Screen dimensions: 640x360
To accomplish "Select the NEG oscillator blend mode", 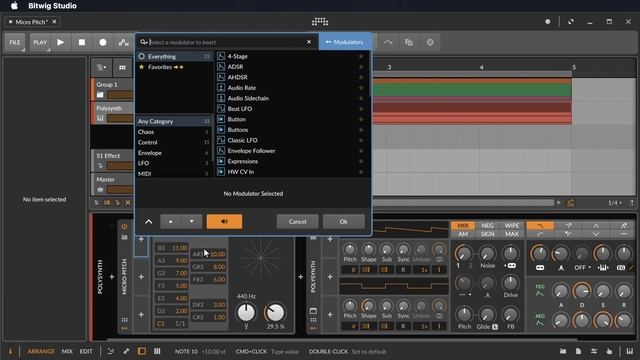I will pos(487,225).
